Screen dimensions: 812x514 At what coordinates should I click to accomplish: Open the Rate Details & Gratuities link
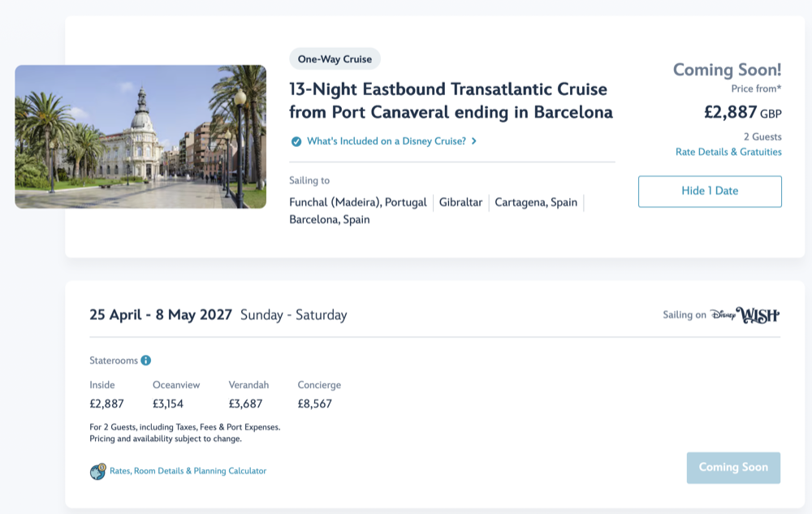pyautogui.click(x=728, y=152)
